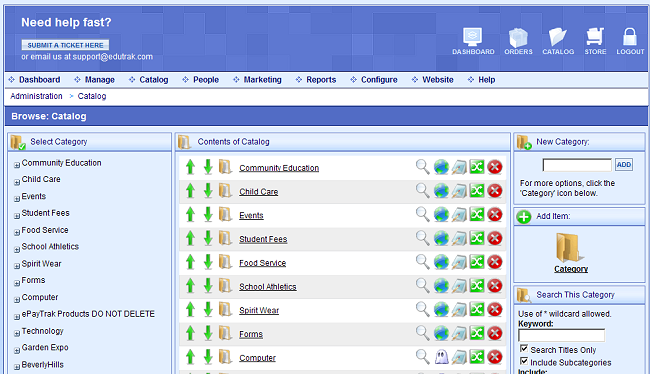Screen dimensions: 650x374
Task: Preview Community Education with magnifier icon
Action: tap(422, 167)
